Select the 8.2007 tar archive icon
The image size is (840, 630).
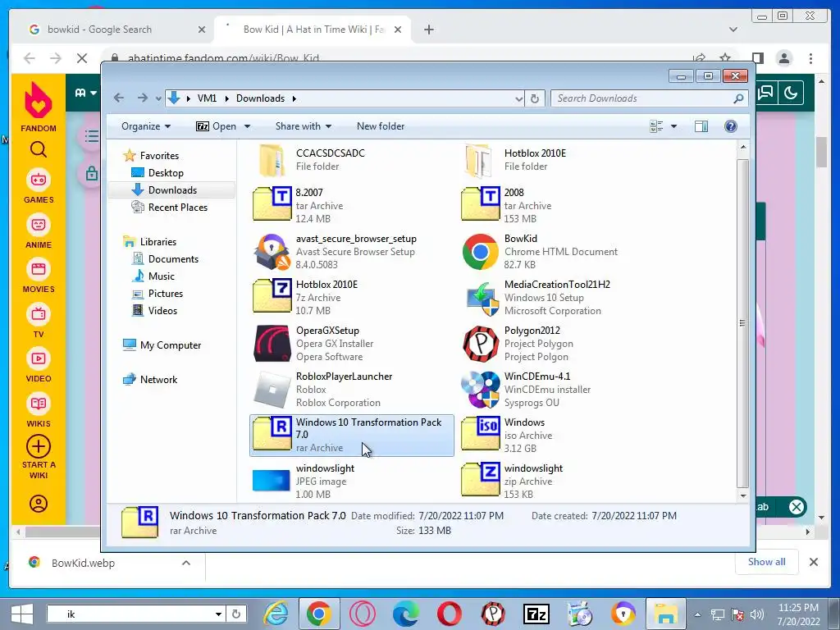tap(272, 204)
